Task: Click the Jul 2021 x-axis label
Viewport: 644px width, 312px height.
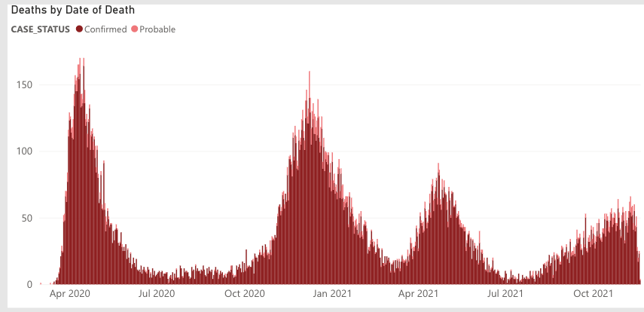Action: click(x=505, y=293)
